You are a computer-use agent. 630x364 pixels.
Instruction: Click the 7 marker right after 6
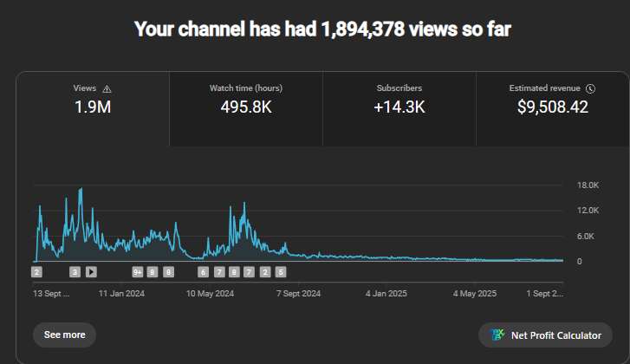click(219, 271)
